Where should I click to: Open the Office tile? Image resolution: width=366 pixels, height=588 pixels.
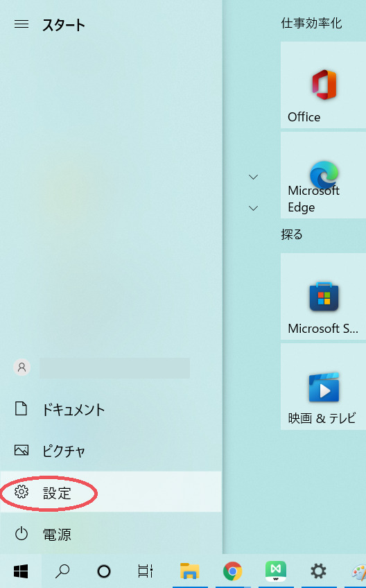(323, 85)
